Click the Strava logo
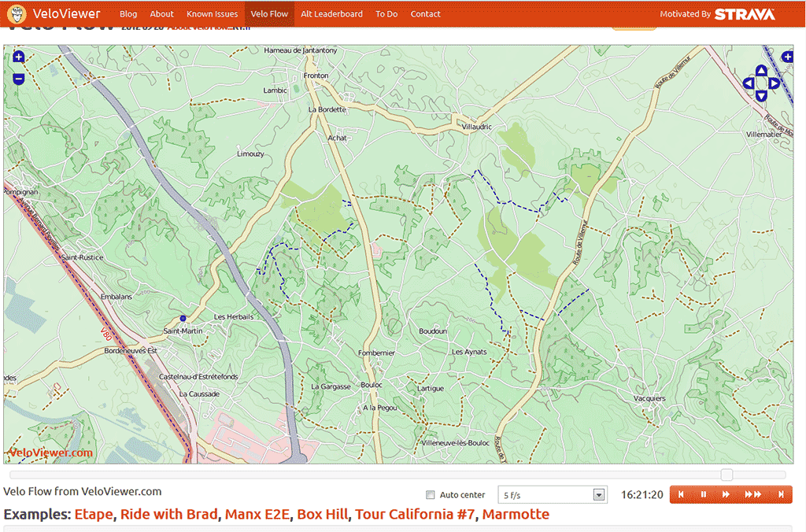 pyautogui.click(x=745, y=14)
